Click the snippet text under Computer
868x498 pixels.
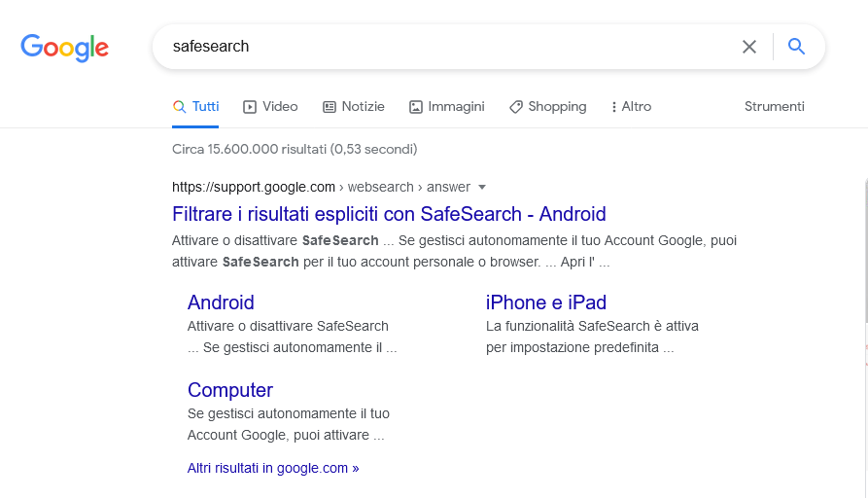coord(289,424)
